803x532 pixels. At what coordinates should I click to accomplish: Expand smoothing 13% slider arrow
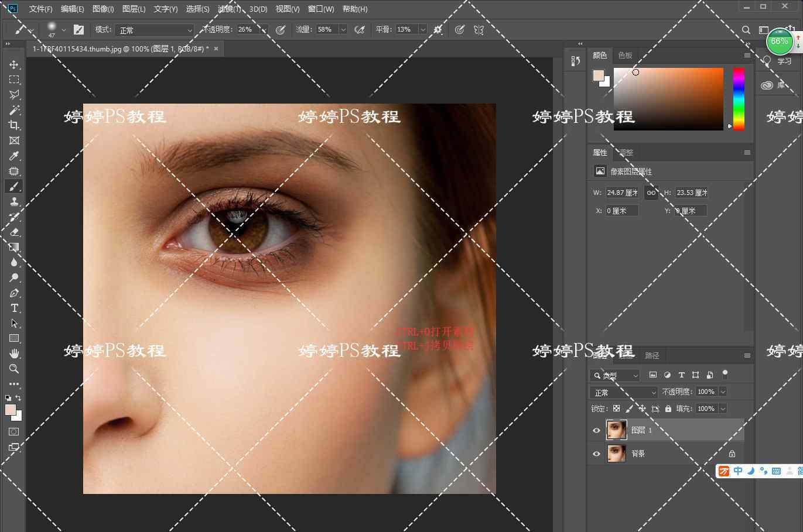coord(423,29)
